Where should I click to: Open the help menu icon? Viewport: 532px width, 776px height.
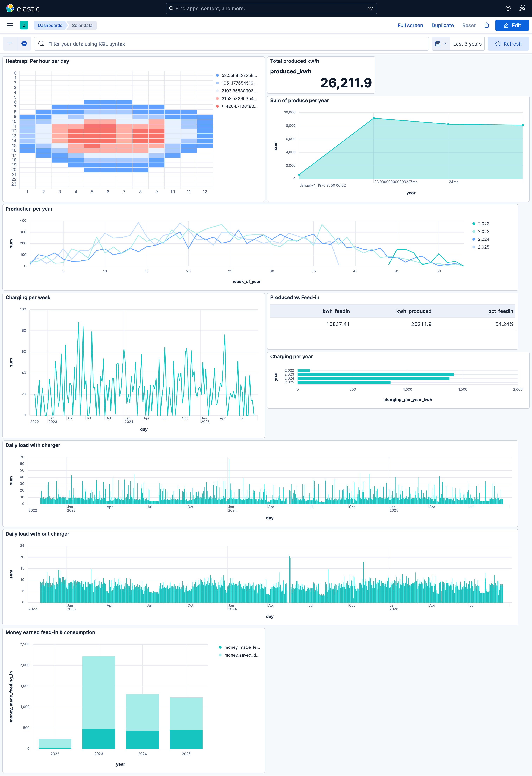coord(508,8)
